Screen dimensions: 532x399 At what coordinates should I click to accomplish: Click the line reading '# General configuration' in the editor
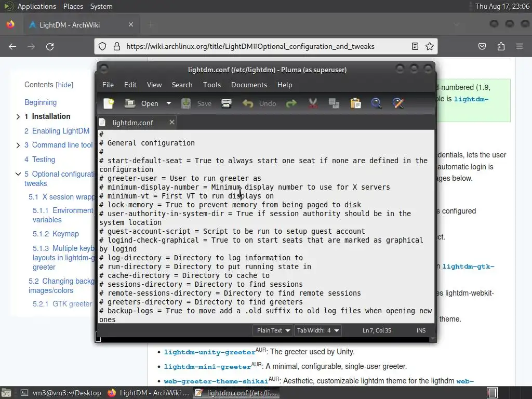click(147, 143)
